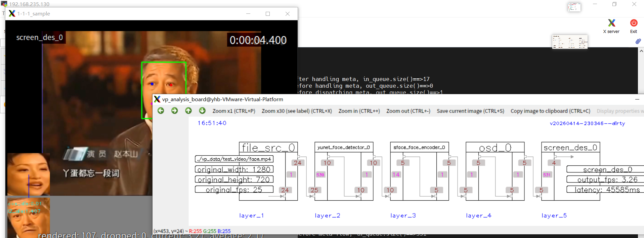Screen dimensions: 644x238
Task: Click the pink 14 queue counter
Action: pos(396,175)
